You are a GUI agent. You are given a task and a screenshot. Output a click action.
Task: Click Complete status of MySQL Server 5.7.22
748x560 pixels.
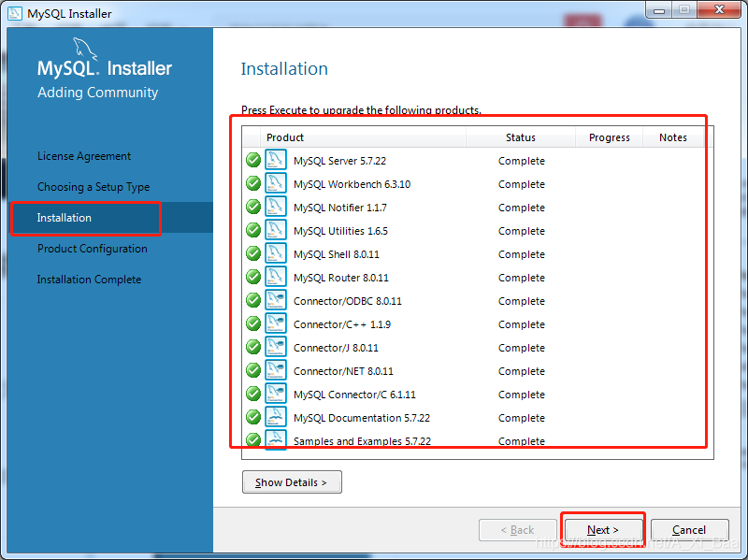[x=522, y=161]
